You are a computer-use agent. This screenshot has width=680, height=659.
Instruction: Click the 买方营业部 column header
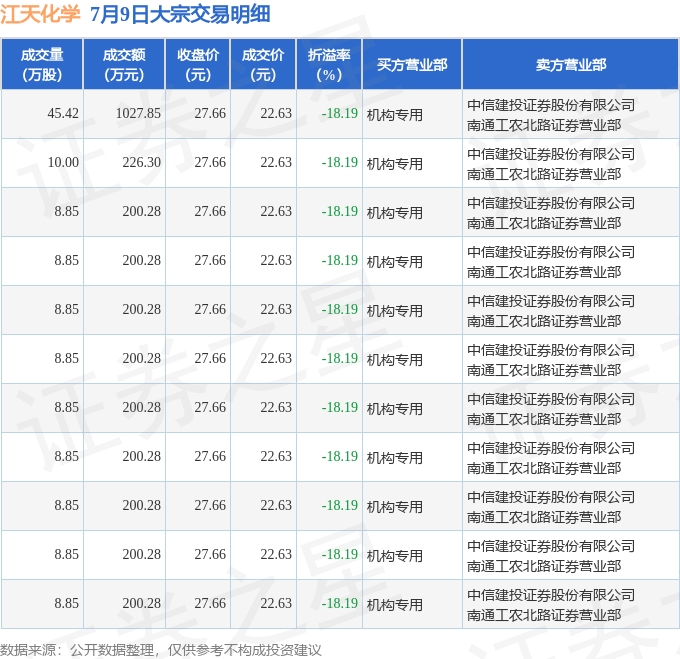(412, 65)
